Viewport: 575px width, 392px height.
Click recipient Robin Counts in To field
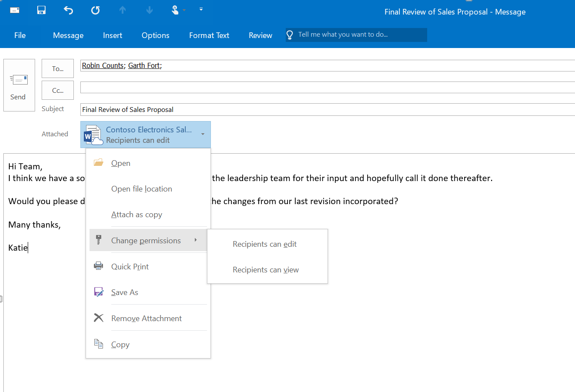[x=103, y=65]
